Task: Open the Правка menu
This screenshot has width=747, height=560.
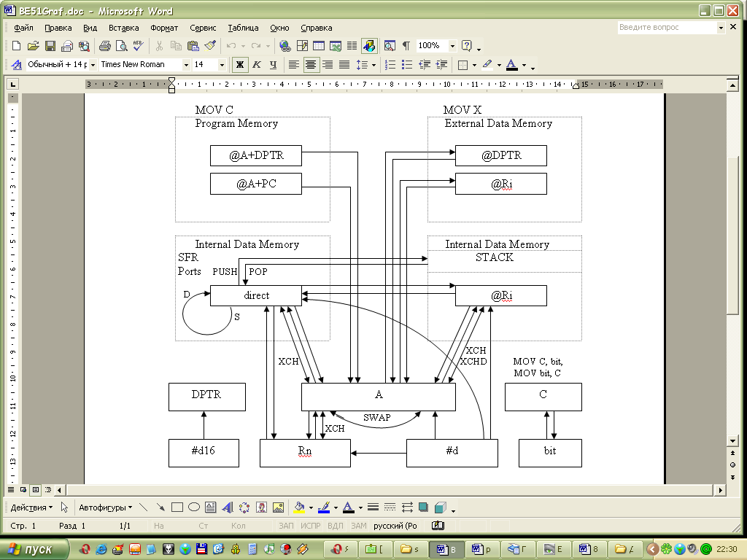Action: point(58,28)
